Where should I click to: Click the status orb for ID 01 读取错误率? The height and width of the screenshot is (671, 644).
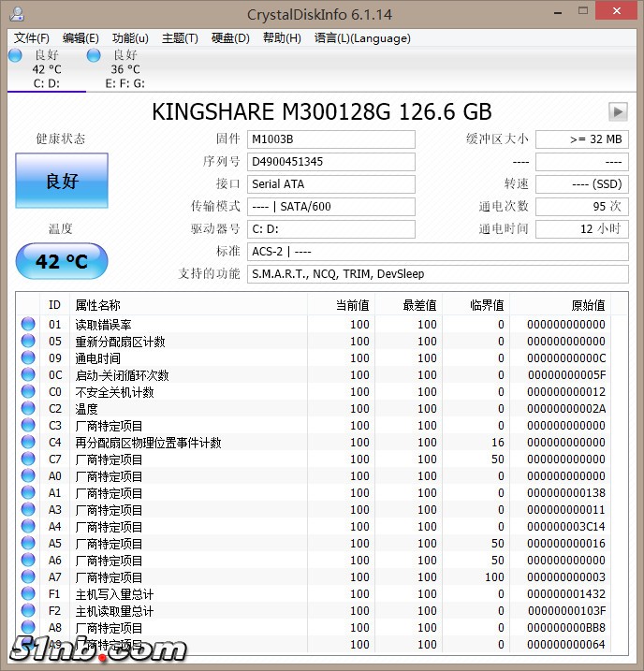(28, 324)
